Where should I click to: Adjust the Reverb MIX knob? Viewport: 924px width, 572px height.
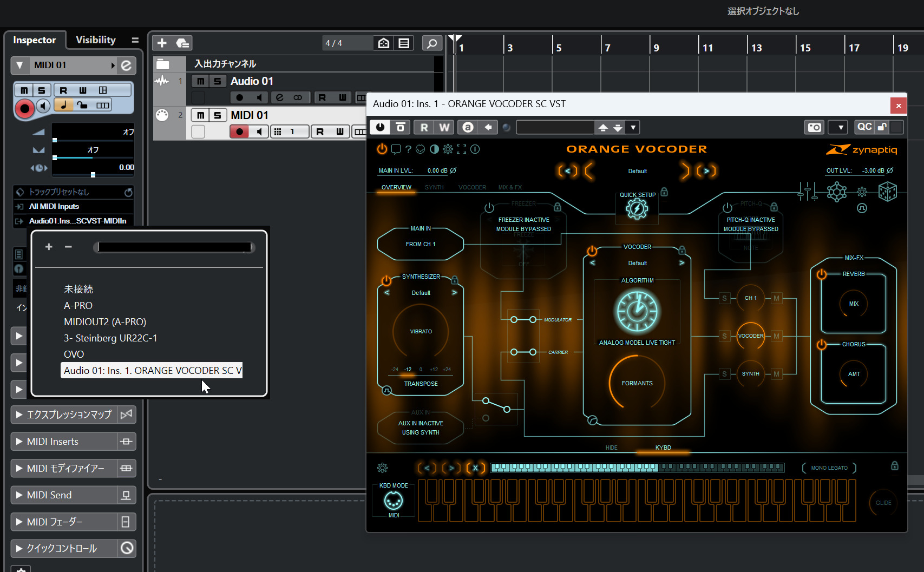(x=854, y=304)
